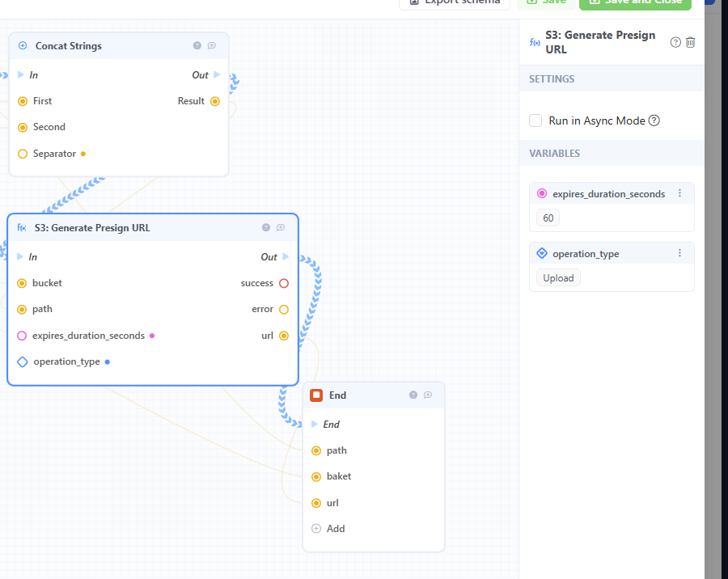The height and width of the screenshot is (579, 728).
Task: Select operation_type diamond port on S3 node
Action: tap(23, 361)
